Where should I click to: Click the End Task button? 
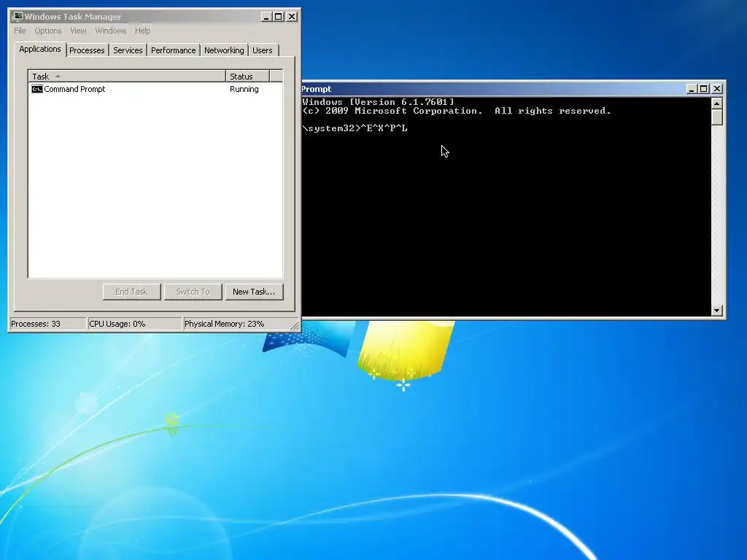click(131, 292)
